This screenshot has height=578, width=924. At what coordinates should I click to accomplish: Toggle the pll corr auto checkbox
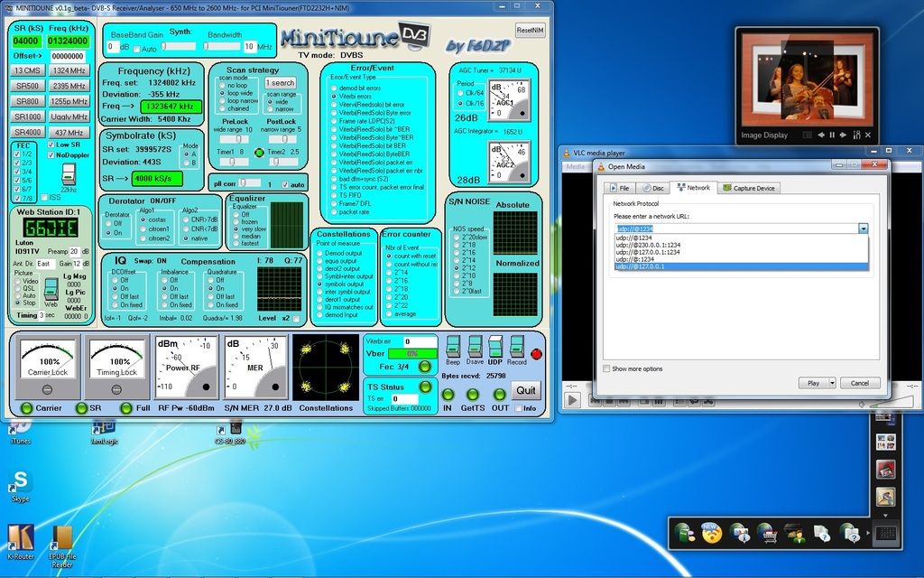285,184
